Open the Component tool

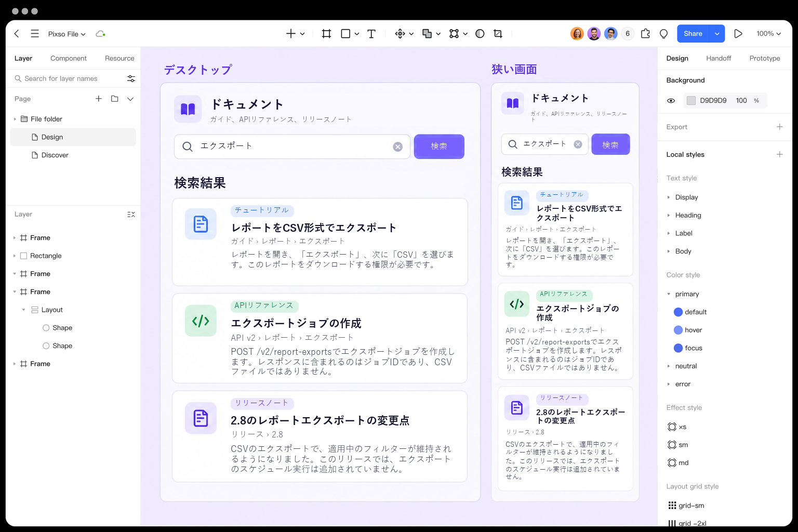pos(400,34)
